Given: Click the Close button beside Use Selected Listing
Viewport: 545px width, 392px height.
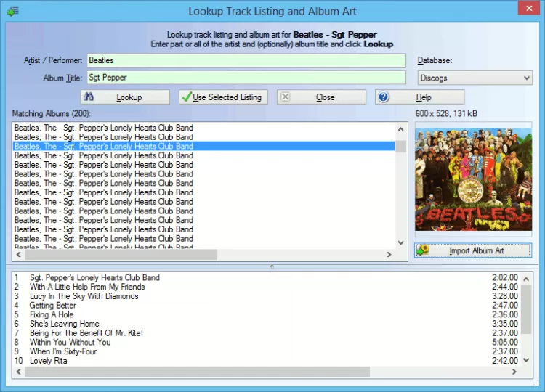Looking at the screenshot, I should click(321, 97).
